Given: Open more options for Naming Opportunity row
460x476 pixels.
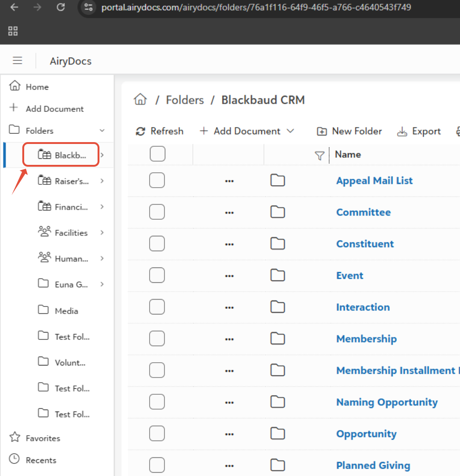Looking at the screenshot, I should 230,403.
